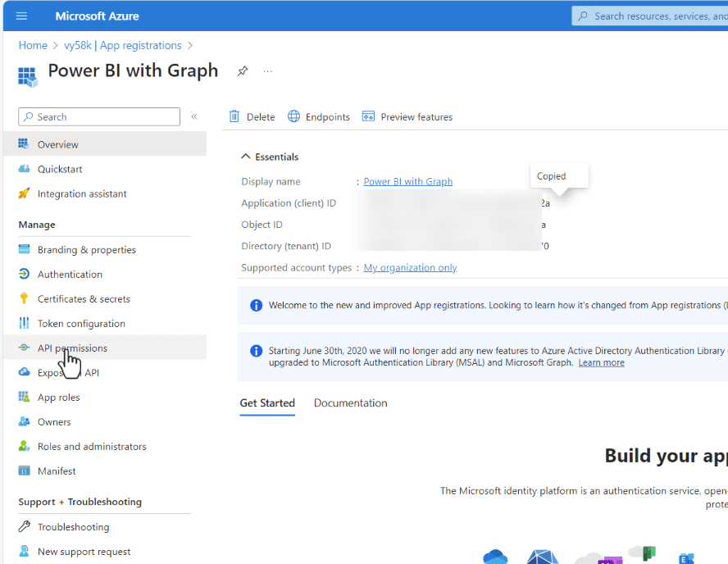
Task: Click the info icon in June 30th banner
Action: coord(256,351)
